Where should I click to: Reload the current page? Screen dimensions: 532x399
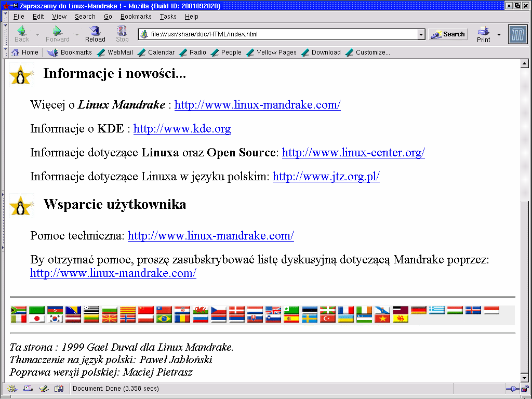95,34
